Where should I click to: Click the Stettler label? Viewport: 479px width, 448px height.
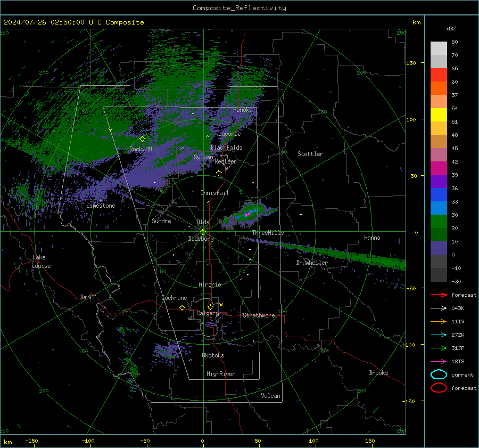[310, 154]
